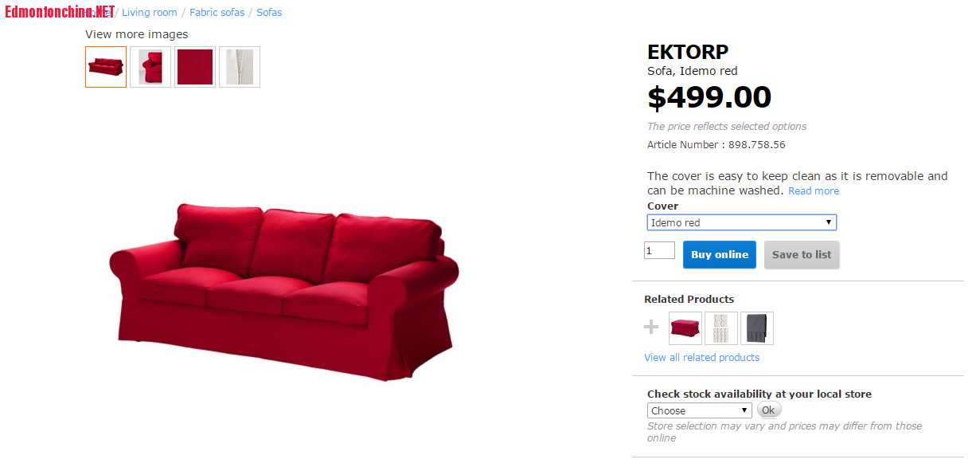Click the plus icon beside related products

651,327
